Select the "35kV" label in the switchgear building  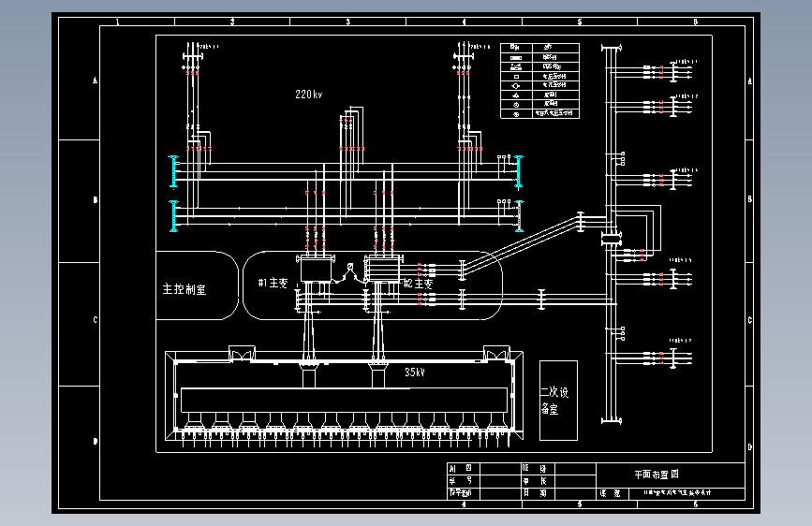coord(415,373)
